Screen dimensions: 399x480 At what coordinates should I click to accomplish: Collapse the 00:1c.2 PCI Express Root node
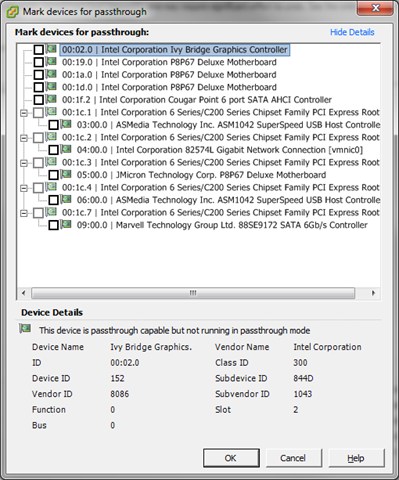click(x=24, y=138)
